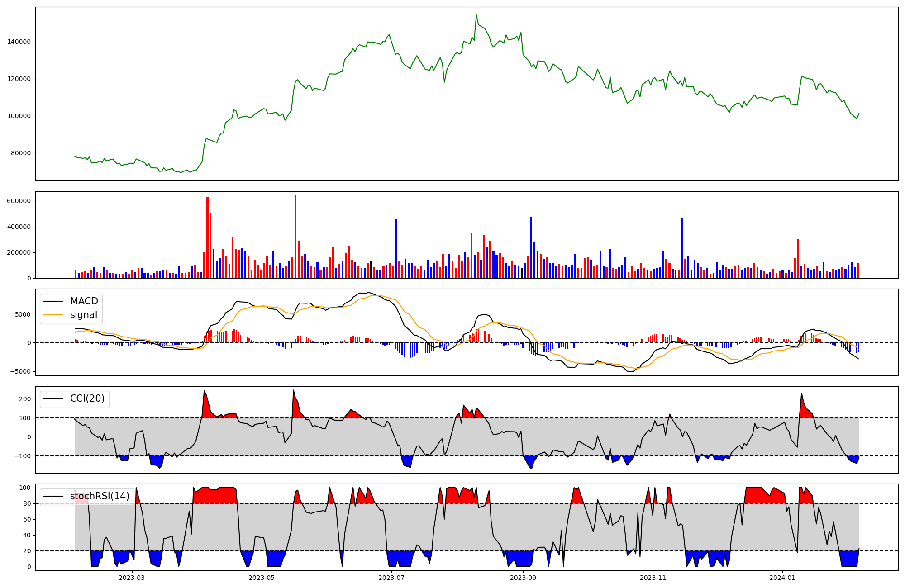Click the 2023-05 date axis label

click(262, 578)
